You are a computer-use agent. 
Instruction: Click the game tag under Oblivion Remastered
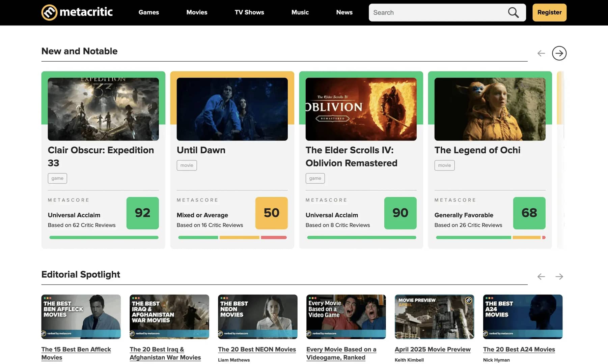point(315,178)
